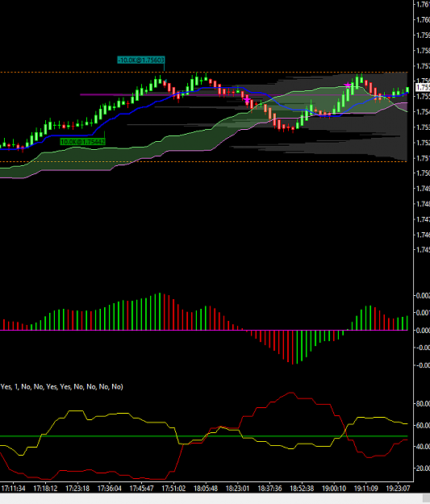Select the upper orange dashed horizontal line

(x=204, y=73)
